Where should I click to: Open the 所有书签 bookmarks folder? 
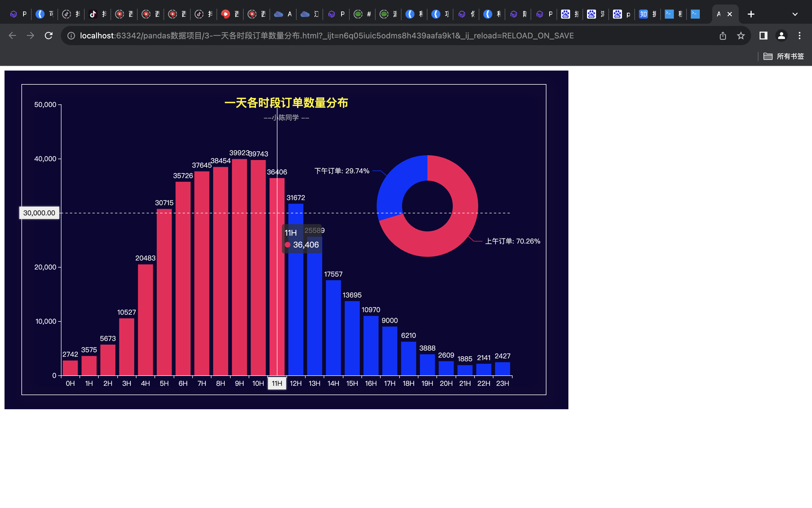[x=784, y=56]
